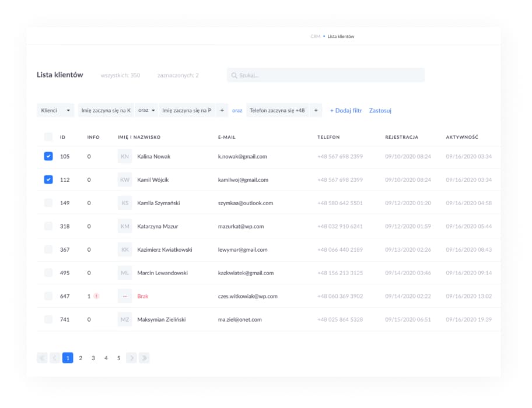Viewport: 532px width, 408px height.
Task: Go to page 3 in pagination
Action: click(93, 358)
